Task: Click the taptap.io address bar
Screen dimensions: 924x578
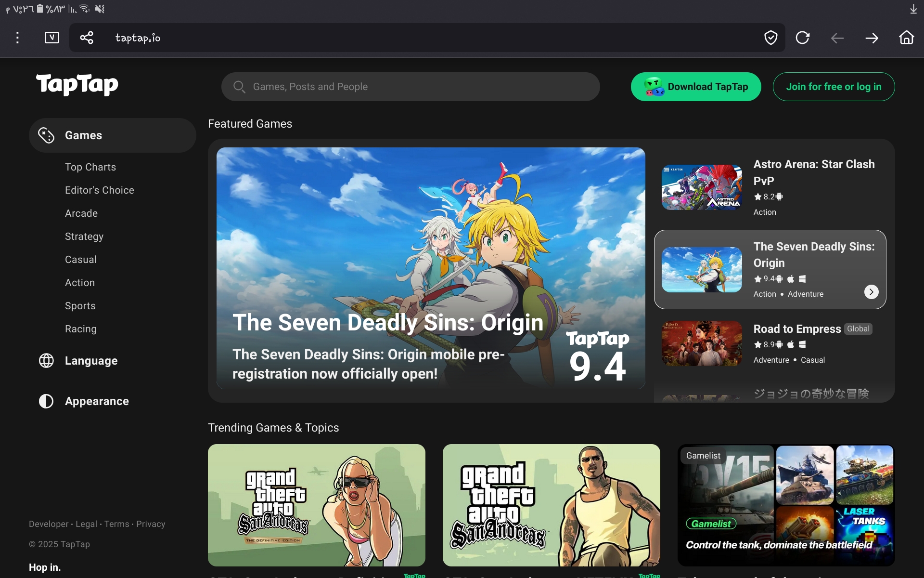Action: pos(427,38)
